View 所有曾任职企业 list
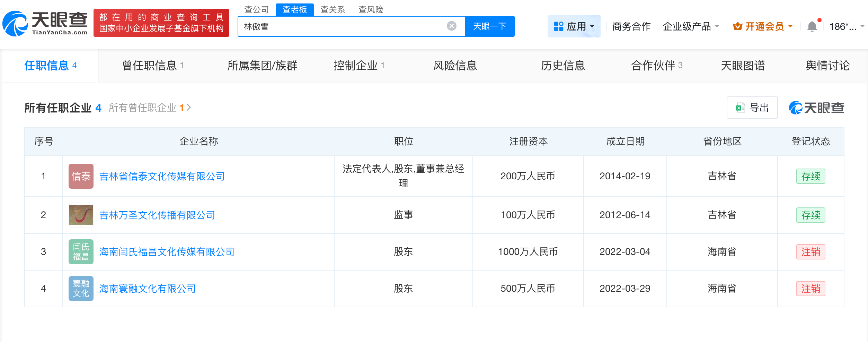Viewport: 868px width, 342px height. (x=143, y=108)
